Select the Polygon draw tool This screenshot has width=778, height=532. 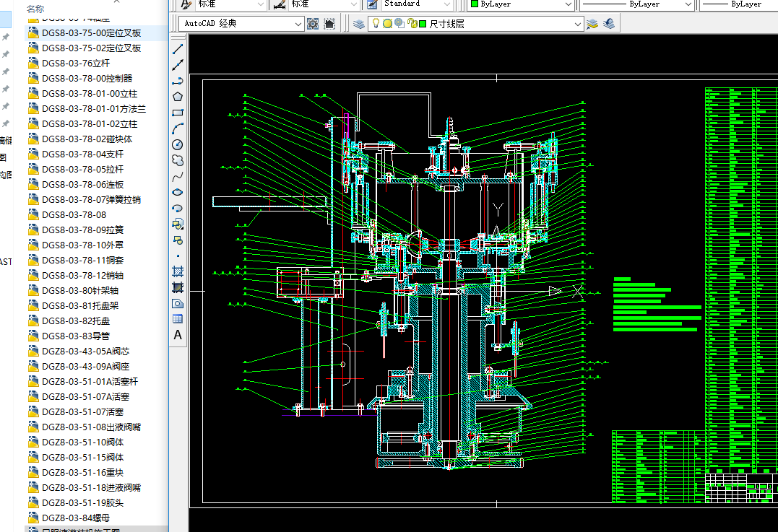coord(178,97)
